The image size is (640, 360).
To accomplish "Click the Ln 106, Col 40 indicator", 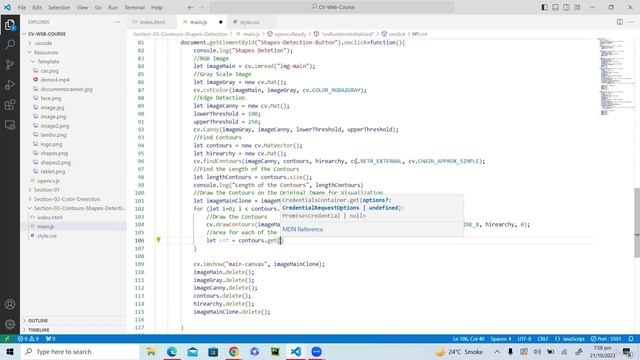I will pyautogui.click(x=468, y=339).
